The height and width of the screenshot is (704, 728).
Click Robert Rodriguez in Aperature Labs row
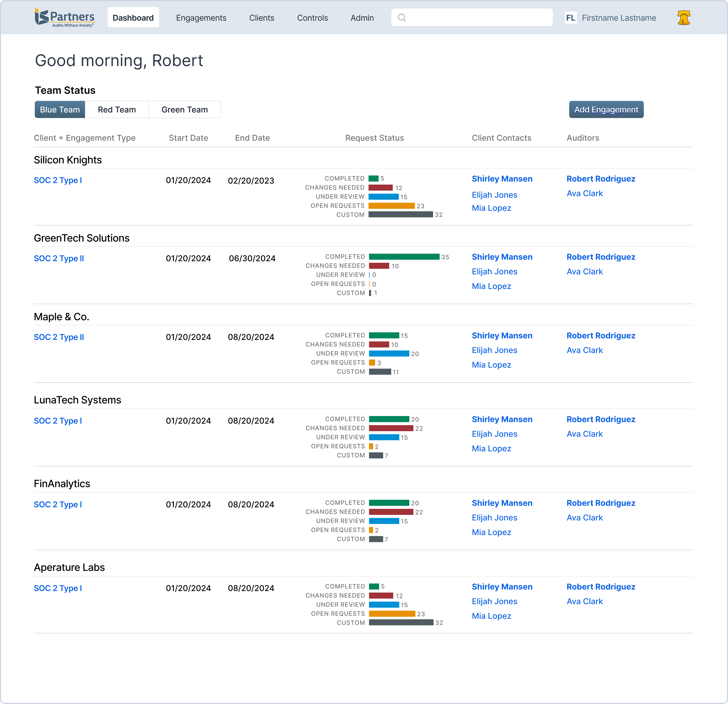pos(601,587)
